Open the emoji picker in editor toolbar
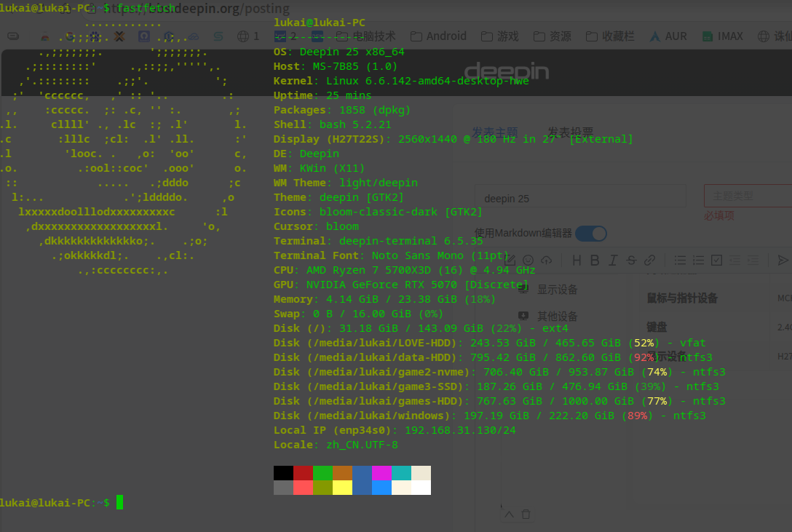 pos(528,260)
